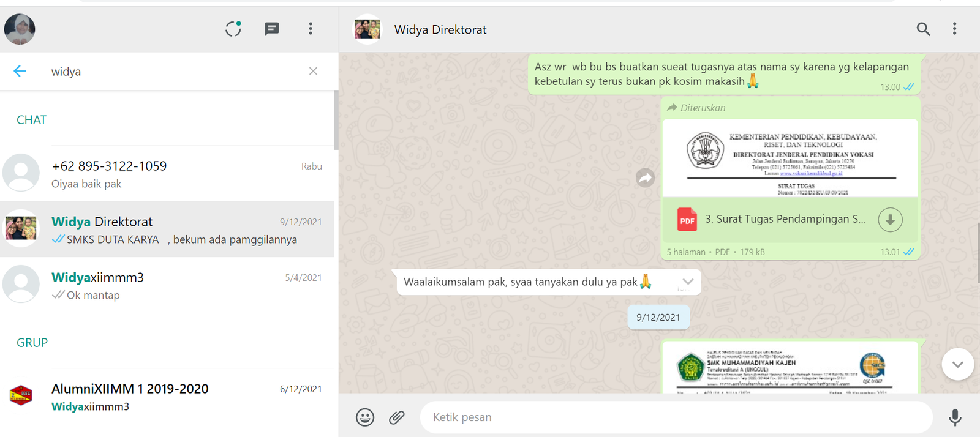
Task: Open the Status circle icon
Action: pyautogui.click(x=233, y=29)
